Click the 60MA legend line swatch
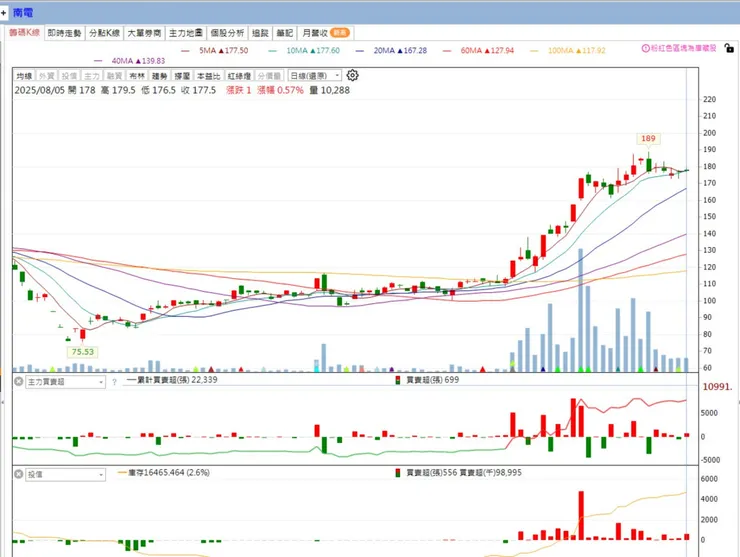Viewport: 740px width, 557px height. [x=447, y=51]
